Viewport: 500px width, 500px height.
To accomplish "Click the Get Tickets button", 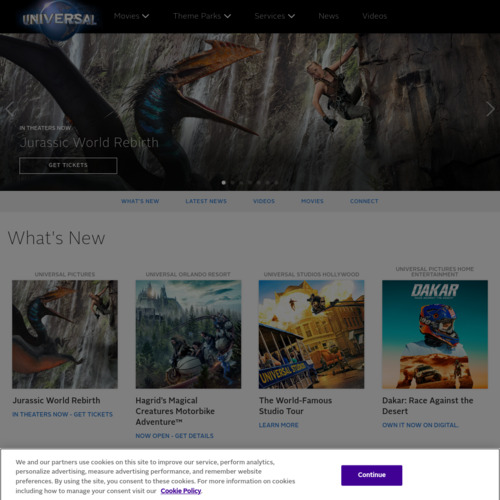I will 68,165.
